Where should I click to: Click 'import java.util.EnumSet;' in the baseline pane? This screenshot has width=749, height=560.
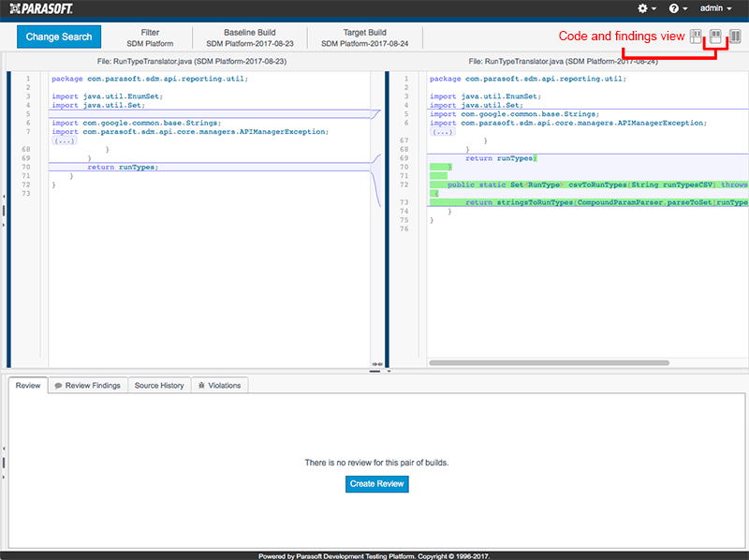pyautogui.click(x=108, y=96)
